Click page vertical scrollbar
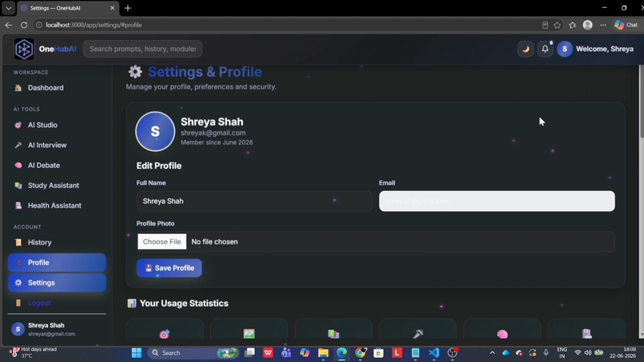 click(641, 102)
